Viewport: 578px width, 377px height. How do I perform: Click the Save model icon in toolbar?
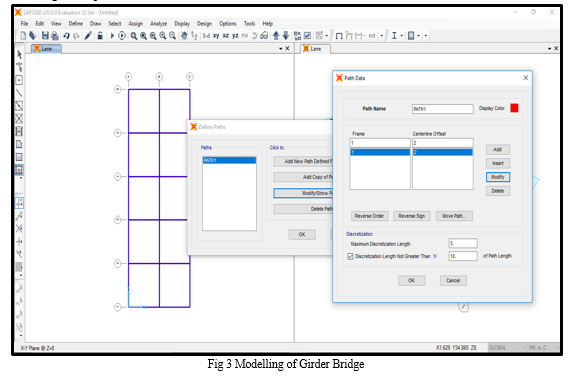pyautogui.click(x=45, y=36)
